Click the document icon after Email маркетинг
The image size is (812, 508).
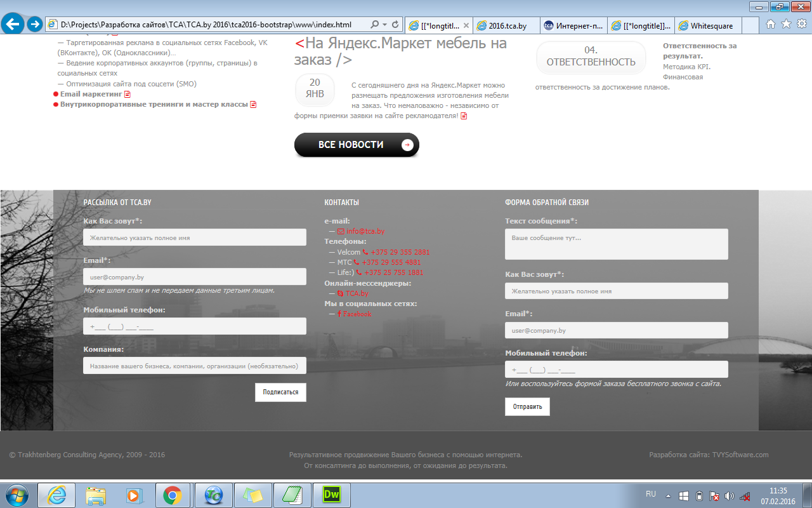click(x=128, y=94)
